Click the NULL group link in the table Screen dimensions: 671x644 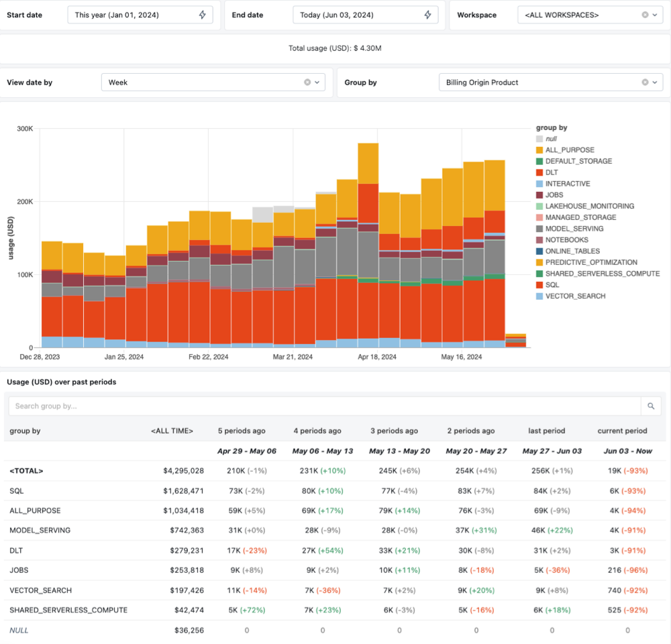click(19, 630)
